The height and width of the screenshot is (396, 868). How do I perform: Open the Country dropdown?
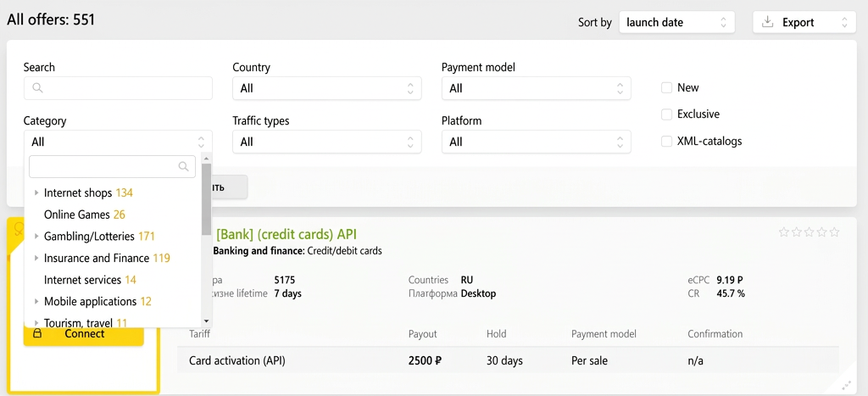[x=326, y=88]
